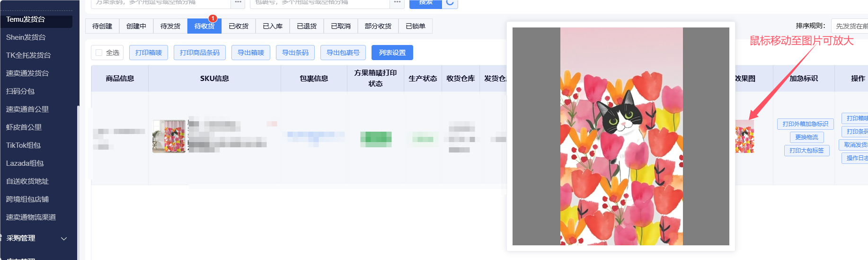This screenshot has width=868, height=260.
Task: Click the 导出包裹号 button
Action: click(x=343, y=53)
